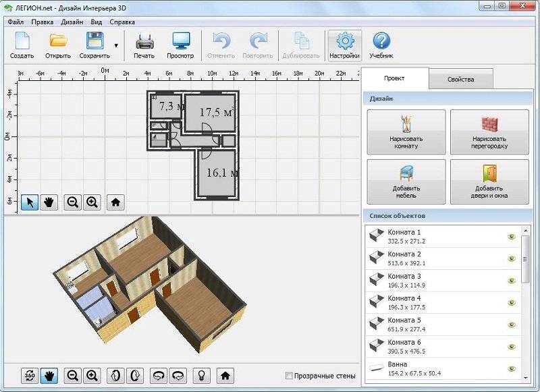Screen dimensions: 540x392
Task: Select the arrow pointer tool in 2D plan
Action: (x=30, y=202)
